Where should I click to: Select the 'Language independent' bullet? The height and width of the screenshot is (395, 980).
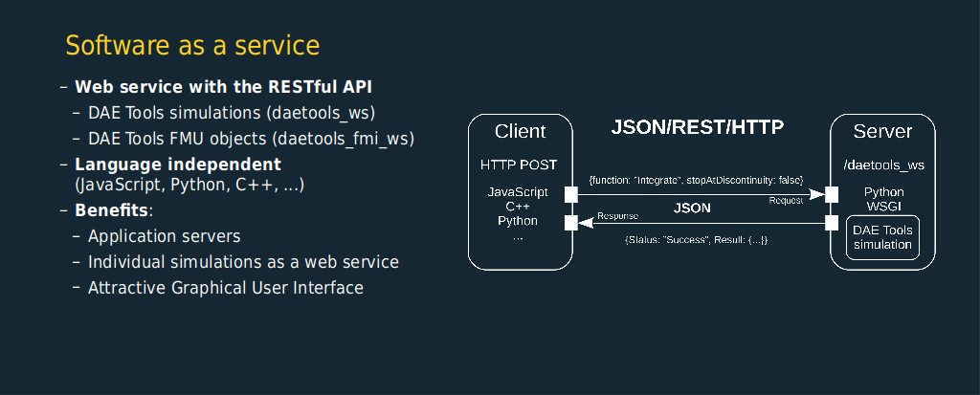tap(177, 165)
